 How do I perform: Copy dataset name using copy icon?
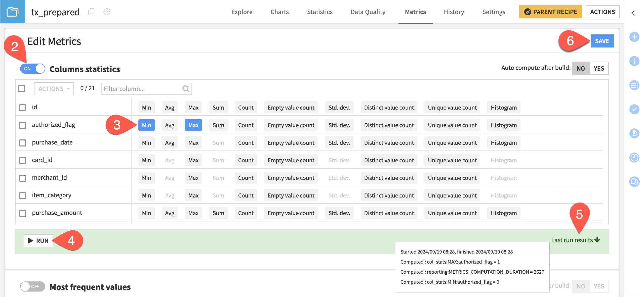[x=92, y=12]
